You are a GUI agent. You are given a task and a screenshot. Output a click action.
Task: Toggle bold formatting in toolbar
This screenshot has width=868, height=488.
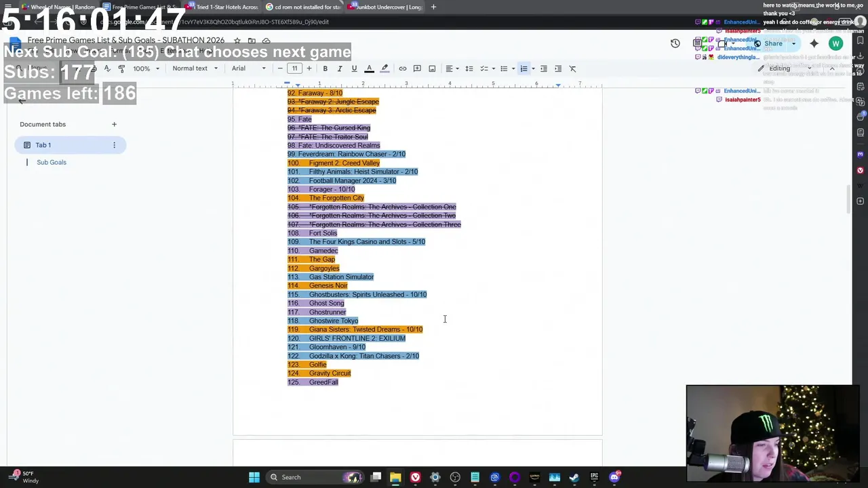click(x=325, y=68)
